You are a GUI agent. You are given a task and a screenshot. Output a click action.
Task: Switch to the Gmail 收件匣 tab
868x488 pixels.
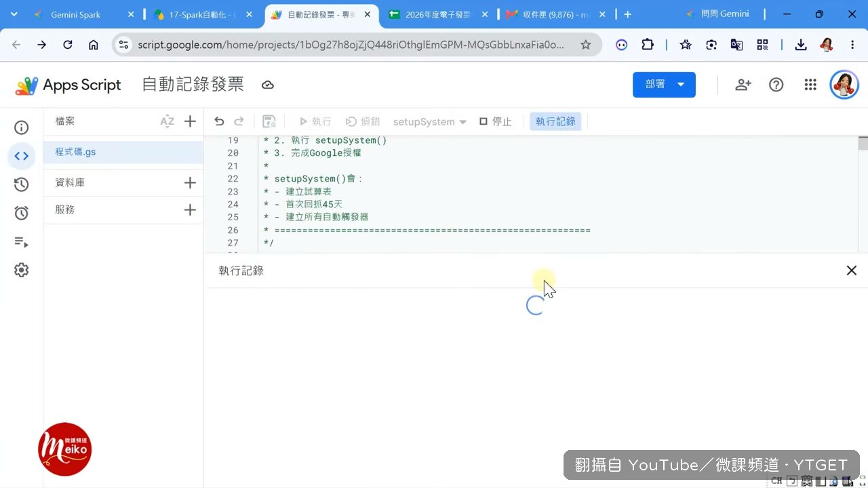[556, 14]
